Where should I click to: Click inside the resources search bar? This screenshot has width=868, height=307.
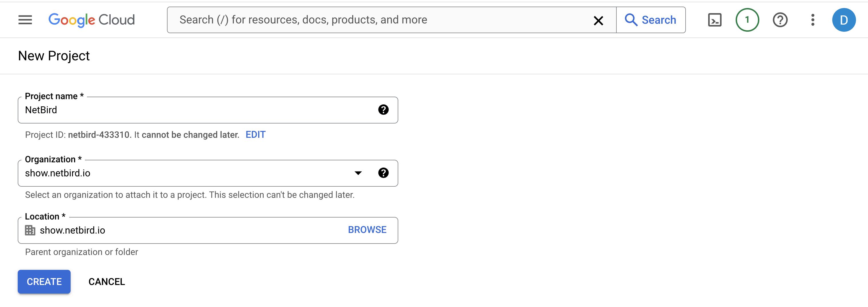point(371,19)
